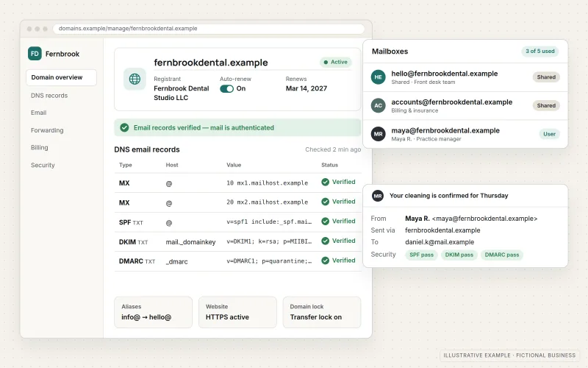Click the DMARC pass badge
The image size is (588, 368).
pos(502,255)
